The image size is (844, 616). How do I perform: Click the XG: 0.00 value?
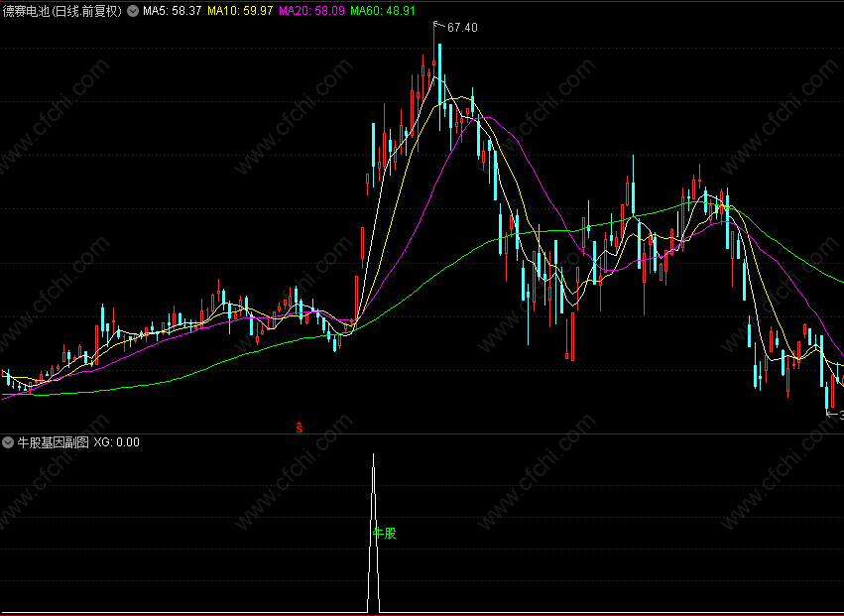tap(117, 442)
